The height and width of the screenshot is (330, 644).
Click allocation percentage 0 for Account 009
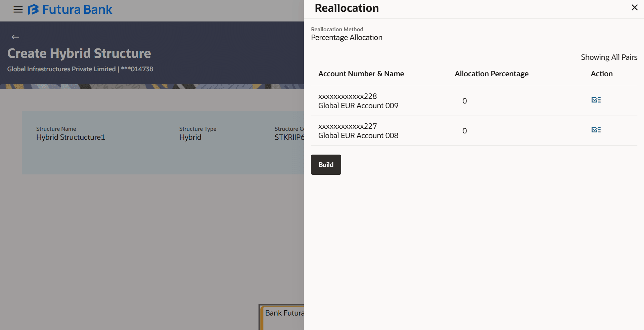[464, 101]
